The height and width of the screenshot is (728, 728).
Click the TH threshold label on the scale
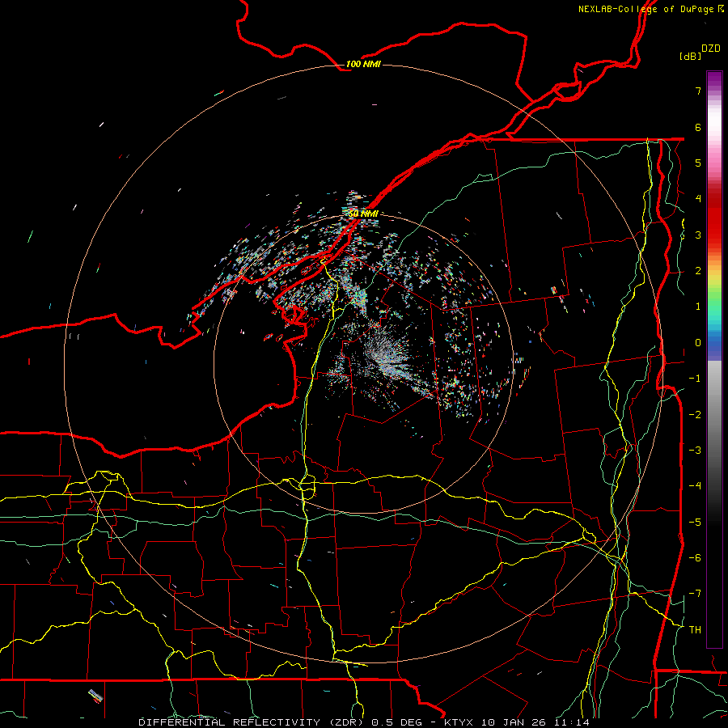tap(695, 630)
